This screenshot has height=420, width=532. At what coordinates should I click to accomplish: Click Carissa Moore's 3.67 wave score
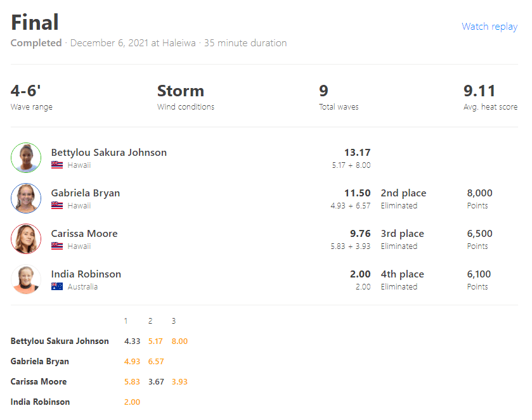coord(155,382)
